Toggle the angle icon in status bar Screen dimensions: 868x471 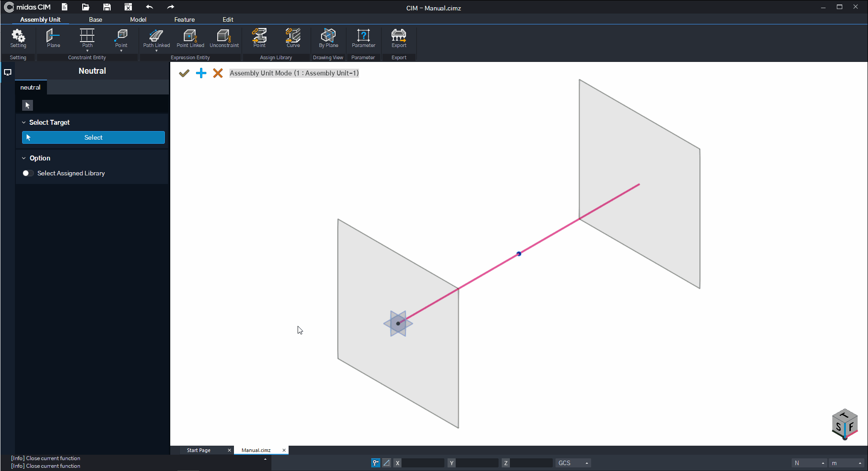coord(387,463)
